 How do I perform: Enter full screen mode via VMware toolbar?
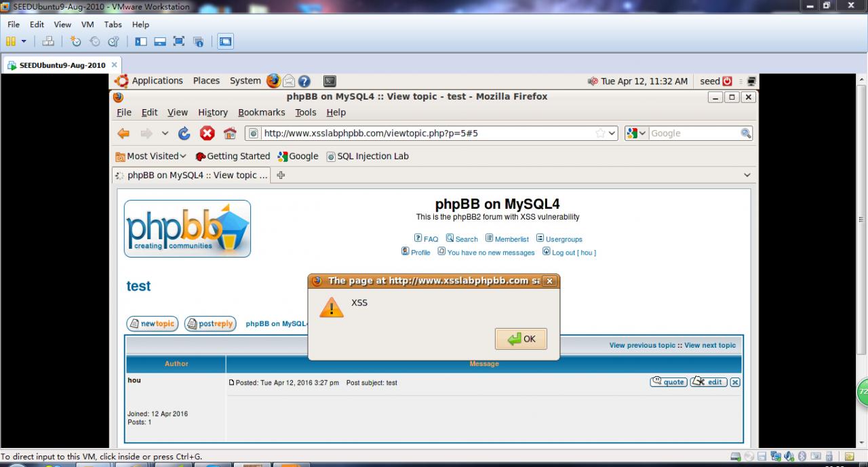(x=179, y=41)
